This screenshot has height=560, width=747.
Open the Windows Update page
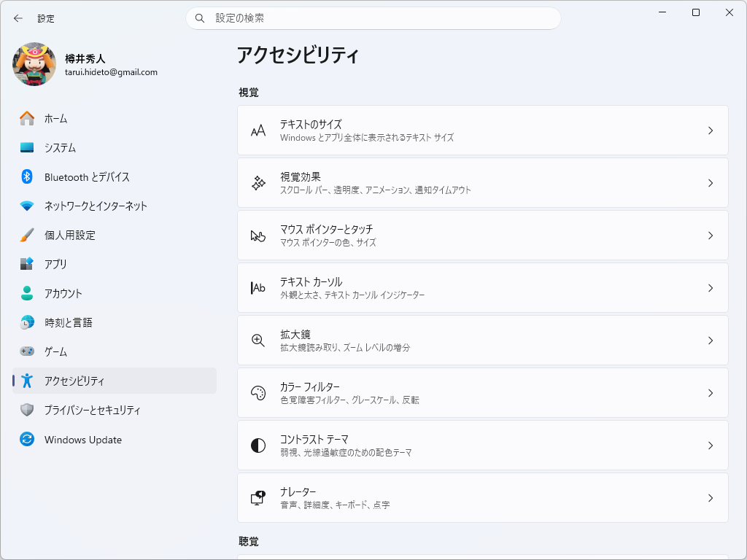pyautogui.click(x=115, y=439)
